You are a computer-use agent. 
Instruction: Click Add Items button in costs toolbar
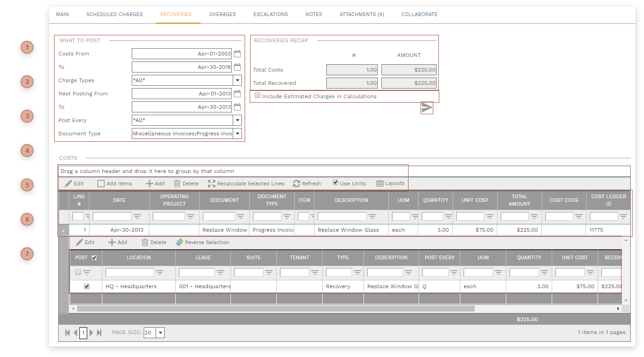click(x=114, y=184)
